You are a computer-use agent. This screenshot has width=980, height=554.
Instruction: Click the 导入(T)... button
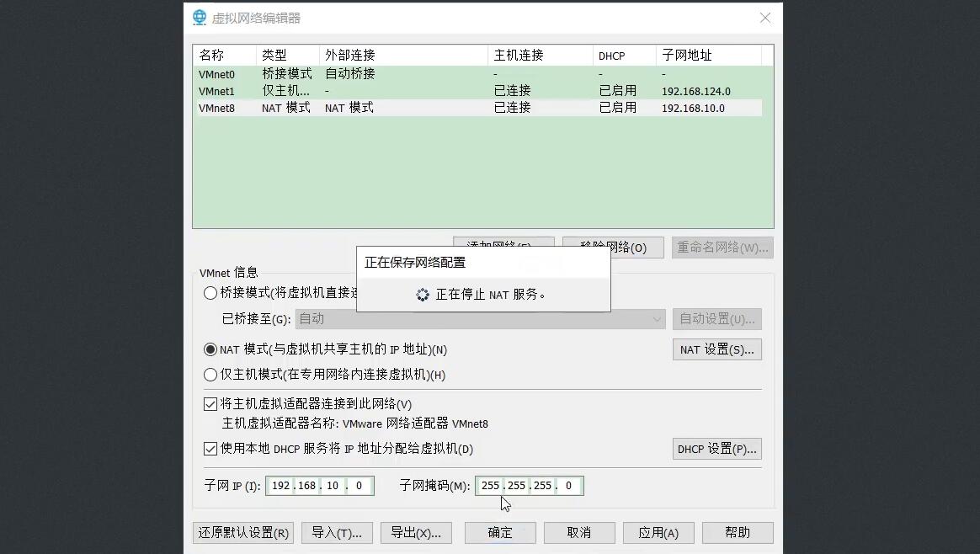[337, 533]
